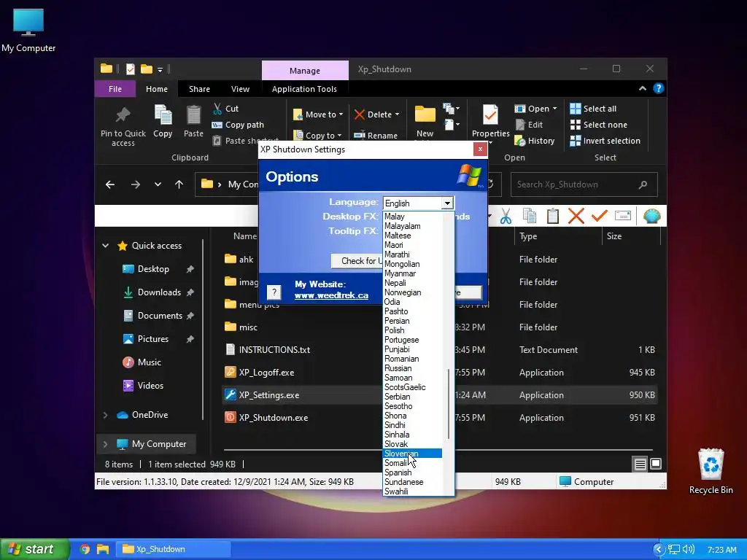Open the Language combo box arrow
This screenshot has width=747, height=560.
pyautogui.click(x=447, y=203)
